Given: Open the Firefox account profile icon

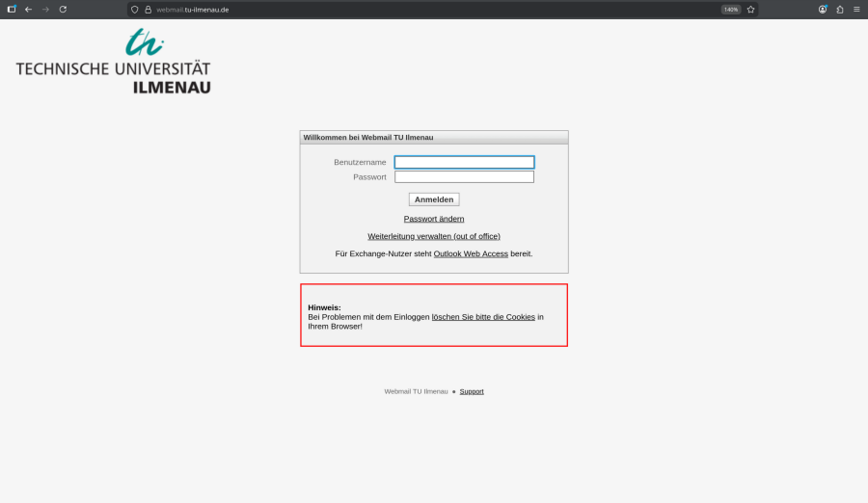Looking at the screenshot, I should coord(823,10).
